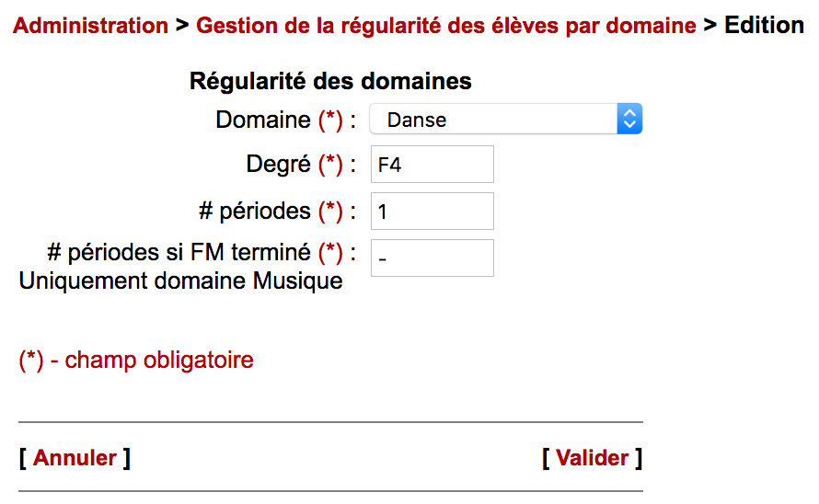Go to Administration in the breadcrumb
Image resolution: width=819 pixels, height=504 pixels.
[91, 26]
